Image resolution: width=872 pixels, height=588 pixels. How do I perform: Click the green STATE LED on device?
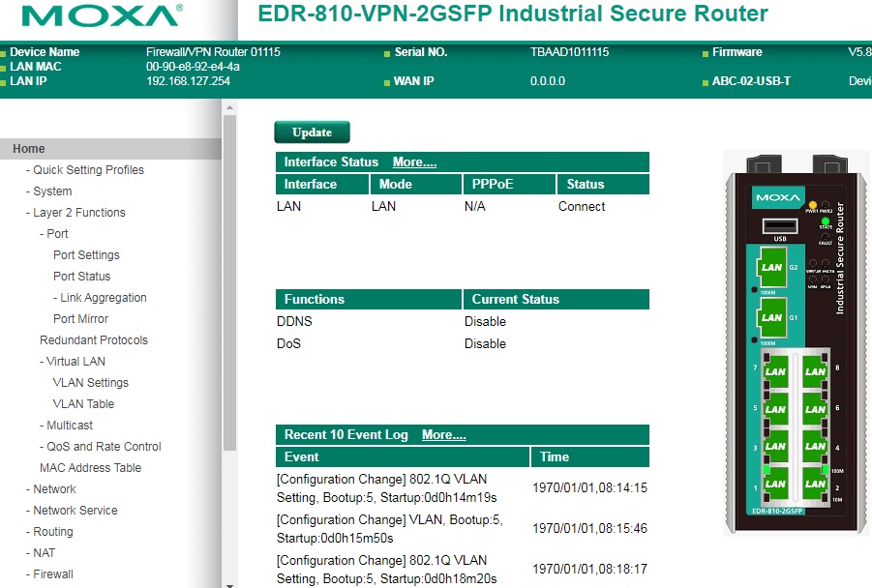826,221
